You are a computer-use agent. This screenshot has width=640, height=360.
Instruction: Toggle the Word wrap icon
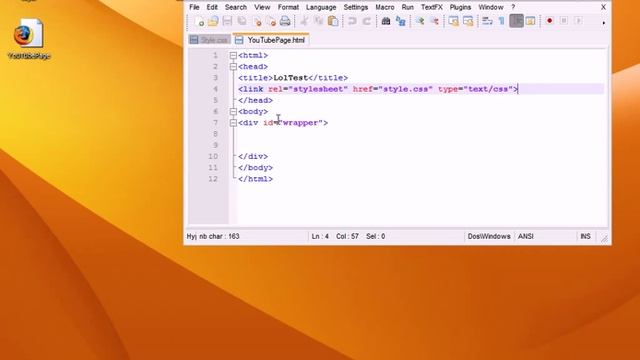487,21
